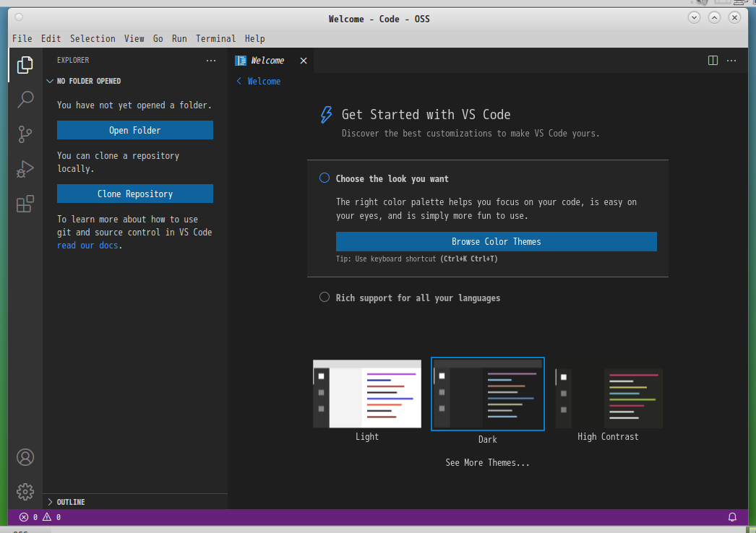The width and height of the screenshot is (756, 533).
Task: Follow the 'read our docs' link
Action: coord(87,246)
